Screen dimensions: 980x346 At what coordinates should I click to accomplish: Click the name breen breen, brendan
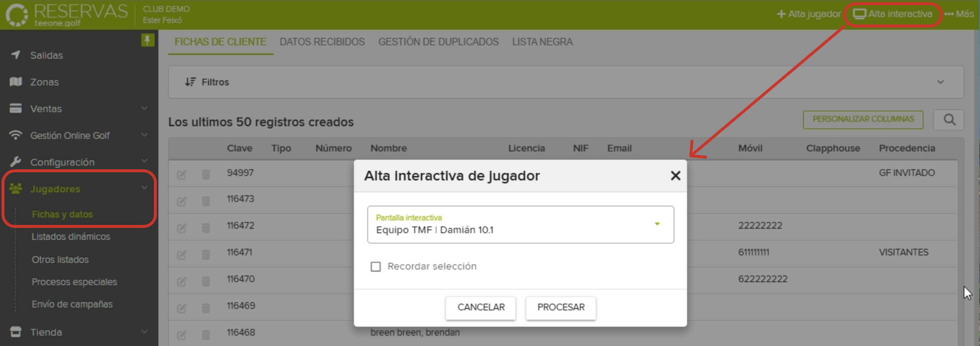[415, 333]
